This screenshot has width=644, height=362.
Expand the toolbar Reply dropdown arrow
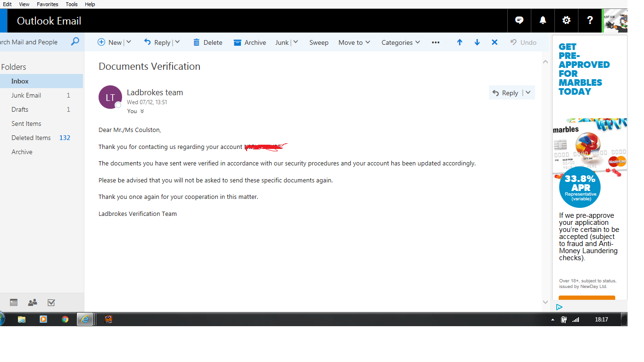coord(177,42)
